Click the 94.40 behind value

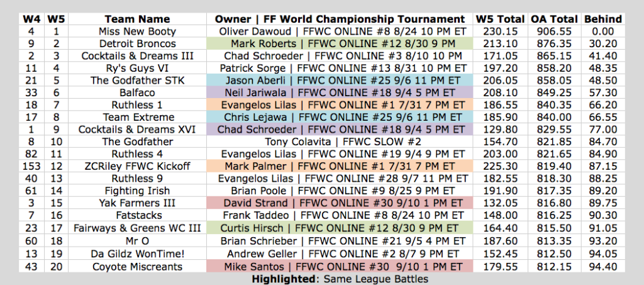[x=603, y=267]
